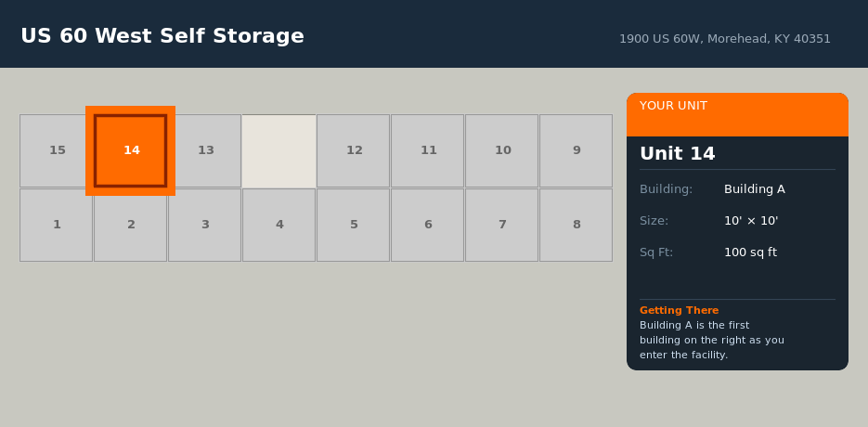This screenshot has height=427, width=868.
Task: Click the orange YOUR UNIT panel header
Action: (737, 113)
